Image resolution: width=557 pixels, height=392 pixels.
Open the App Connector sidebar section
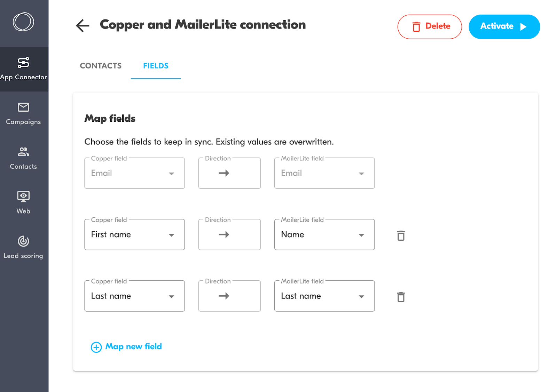click(x=24, y=69)
